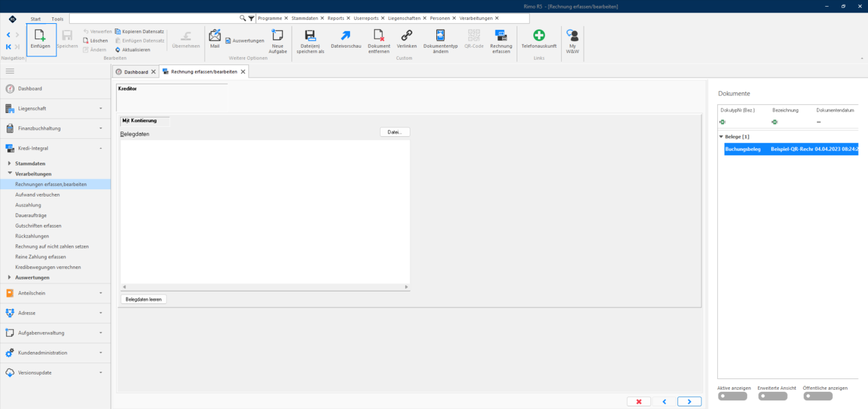
Task: Click the next arrow button at bottom
Action: click(x=689, y=402)
